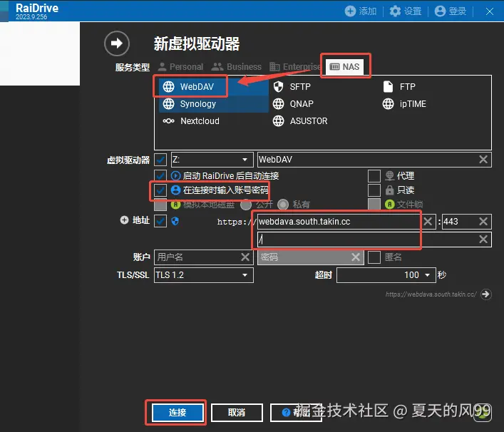The image size is (504, 432).
Task: Toggle the address https checkbox
Action: (160, 221)
